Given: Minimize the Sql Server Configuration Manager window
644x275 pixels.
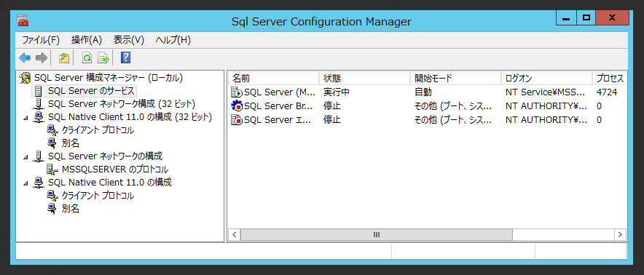Looking at the screenshot, I should pyautogui.click(x=566, y=18).
